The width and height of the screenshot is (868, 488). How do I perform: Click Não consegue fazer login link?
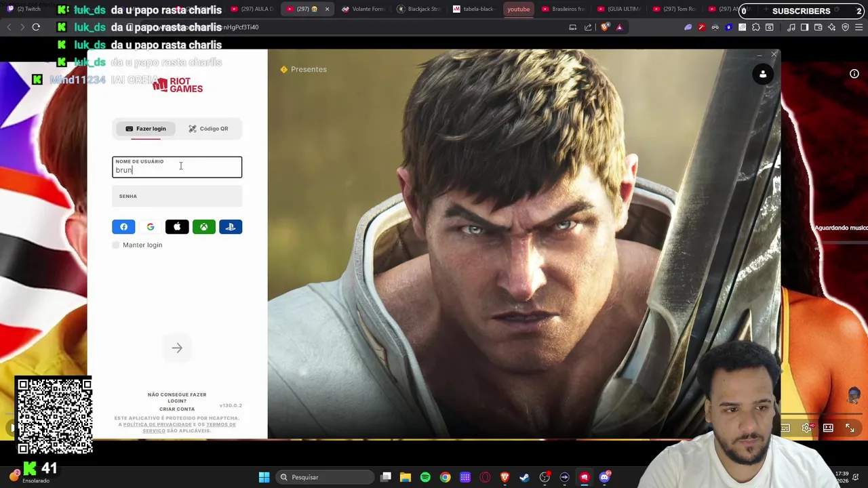tap(177, 398)
